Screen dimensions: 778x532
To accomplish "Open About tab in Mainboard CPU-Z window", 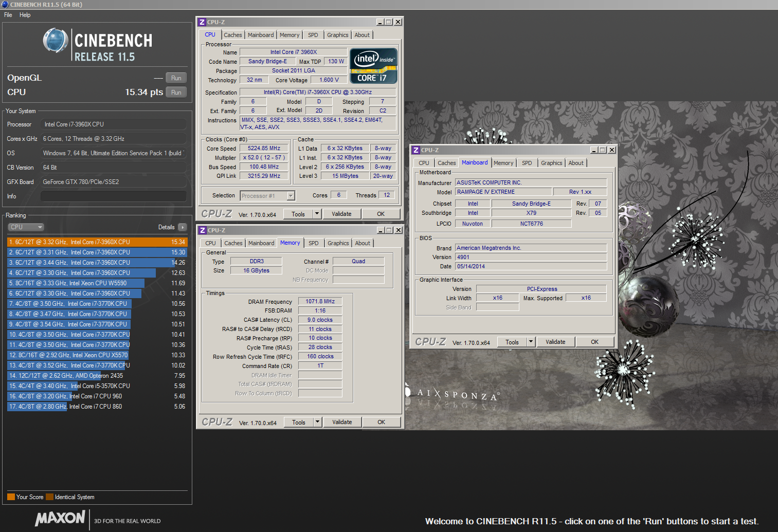I will 576,163.
